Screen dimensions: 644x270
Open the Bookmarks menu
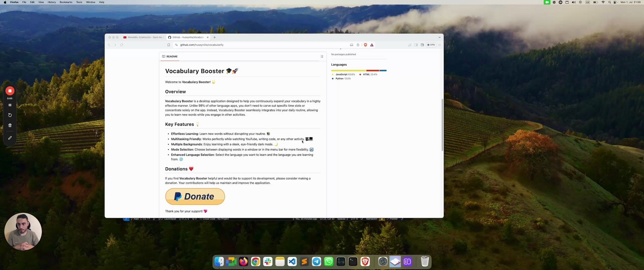66,2
